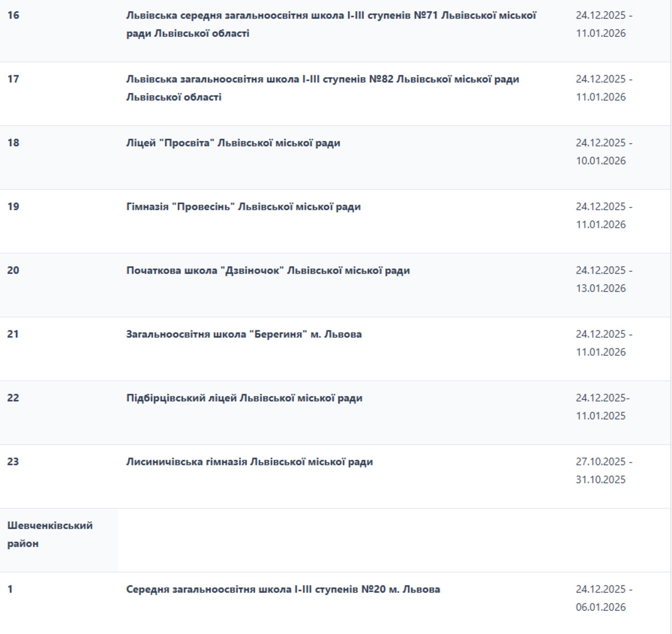Select row number 19 cell
672x634 pixels.
pyautogui.click(x=13, y=207)
